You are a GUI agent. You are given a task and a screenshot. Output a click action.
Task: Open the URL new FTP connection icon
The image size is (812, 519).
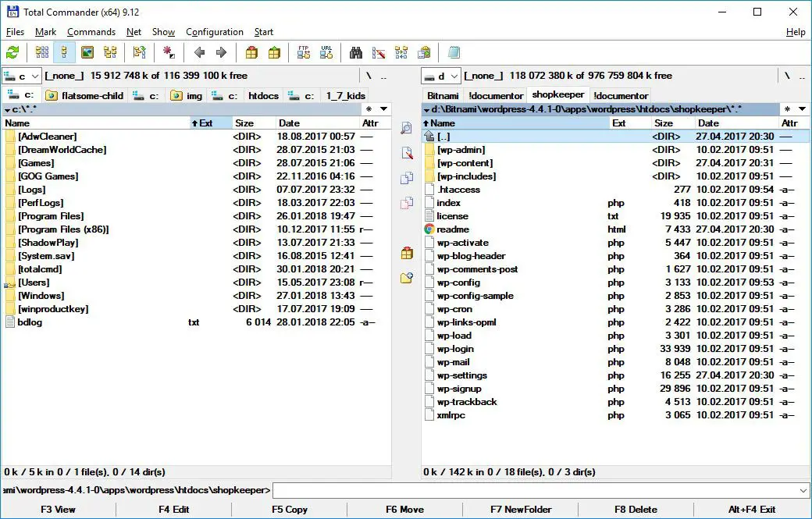pos(326,52)
